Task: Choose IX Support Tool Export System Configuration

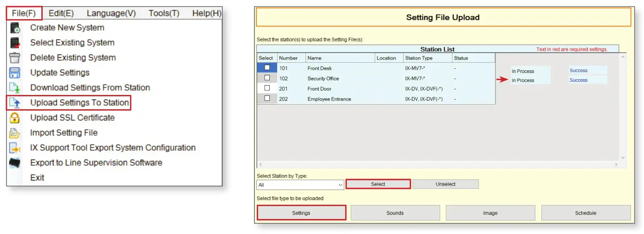Action: [113, 148]
